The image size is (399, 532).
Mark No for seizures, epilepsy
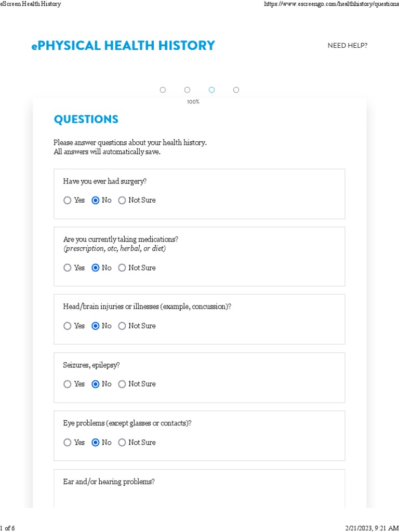[95, 384]
